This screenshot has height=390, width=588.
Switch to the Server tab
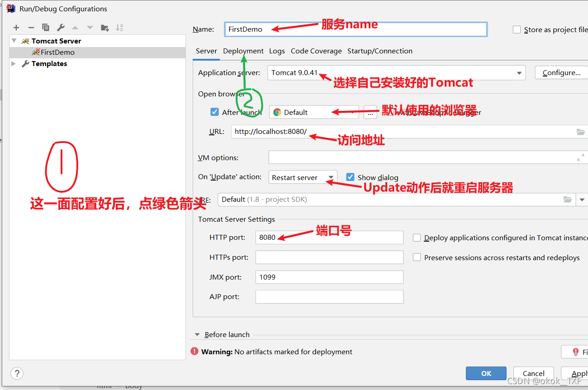click(x=206, y=51)
